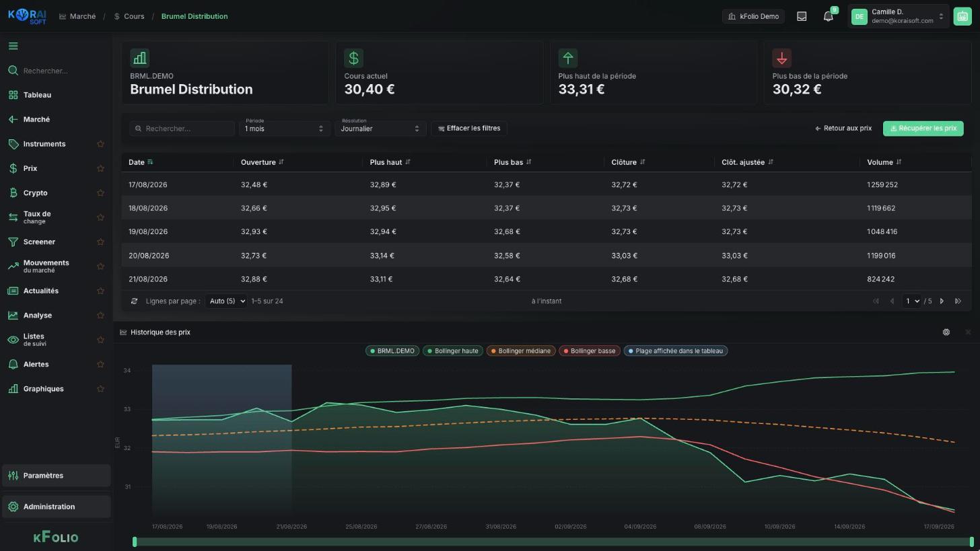Image resolution: width=980 pixels, height=551 pixels.
Task: Open the inbox tray icon
Action: coord(802,16)
